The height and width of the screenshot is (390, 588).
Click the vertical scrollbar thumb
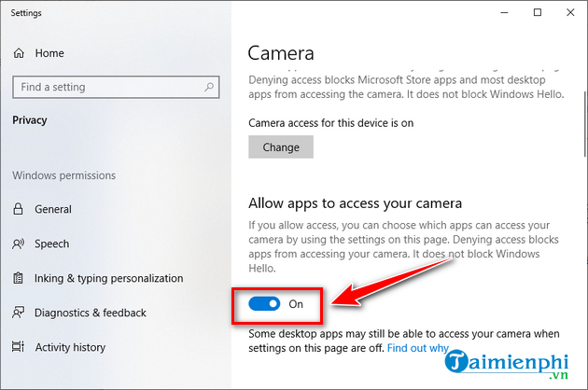tap(585, 124)
